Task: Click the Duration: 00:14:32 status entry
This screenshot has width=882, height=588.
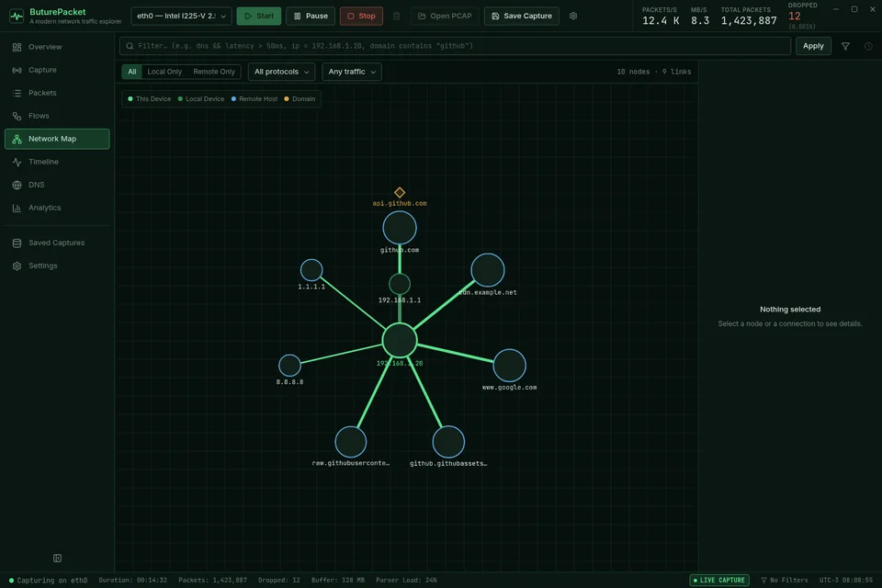Action: (x=132, y=580)
